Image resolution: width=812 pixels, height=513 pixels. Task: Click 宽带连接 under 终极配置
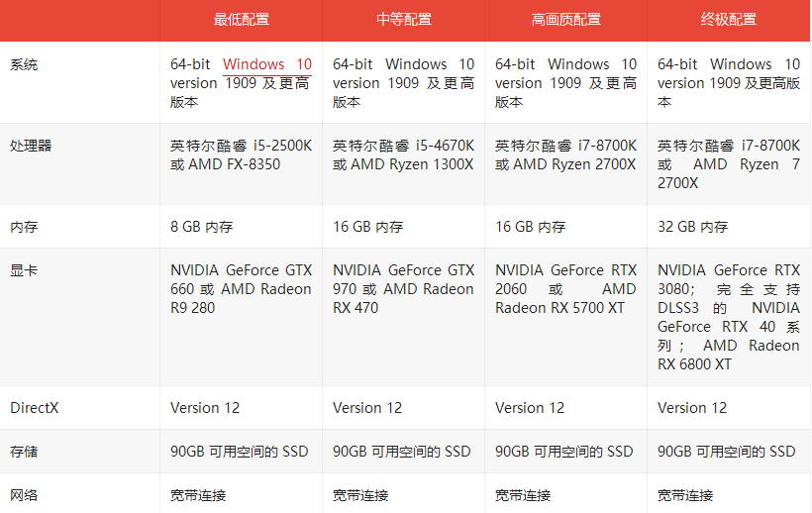(685, 495)
